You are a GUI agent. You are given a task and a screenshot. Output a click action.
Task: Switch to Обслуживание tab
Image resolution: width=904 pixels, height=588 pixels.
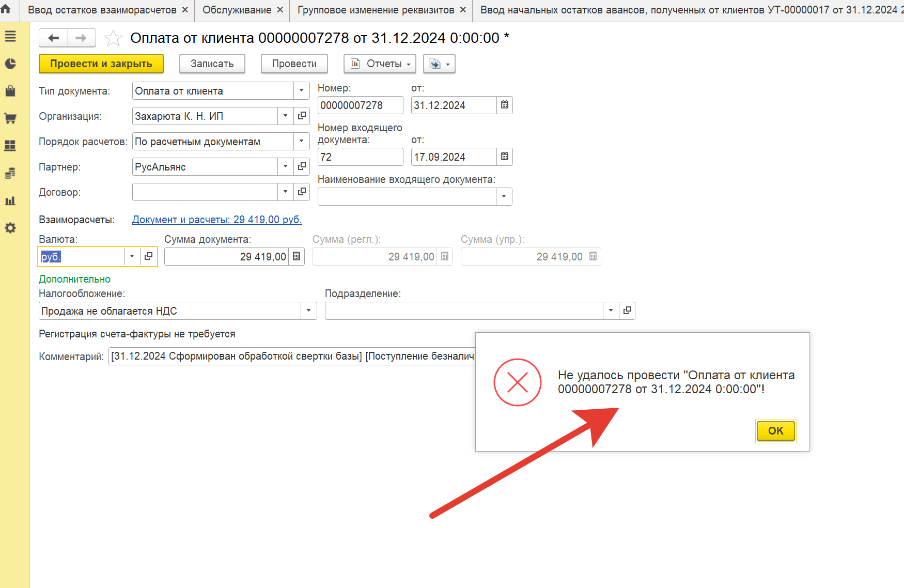pyautogui.click(x=237, y=10)
